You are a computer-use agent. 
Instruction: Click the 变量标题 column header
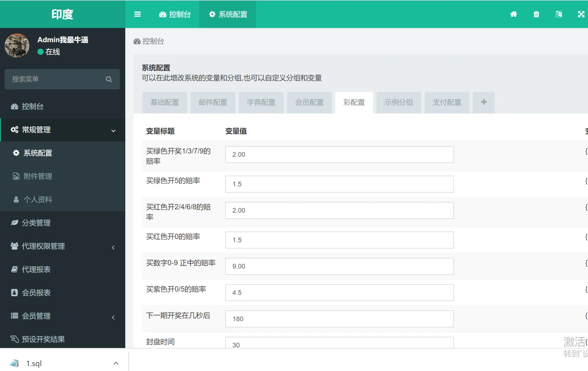[x=160, y=131]
